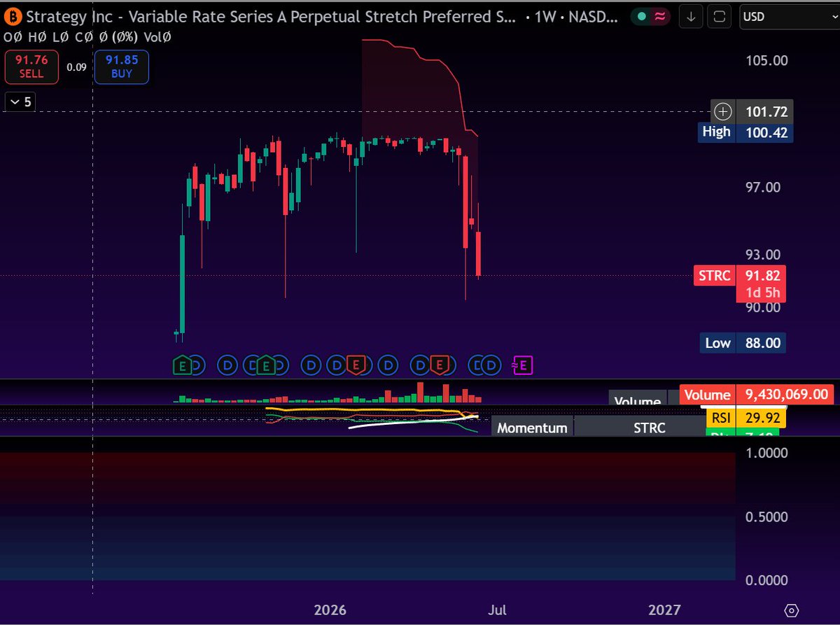Viewport: 840px width, 625px height.
Task: Click the red Volume 9,430,069.00 label
Action: click(x=757, y=395)
